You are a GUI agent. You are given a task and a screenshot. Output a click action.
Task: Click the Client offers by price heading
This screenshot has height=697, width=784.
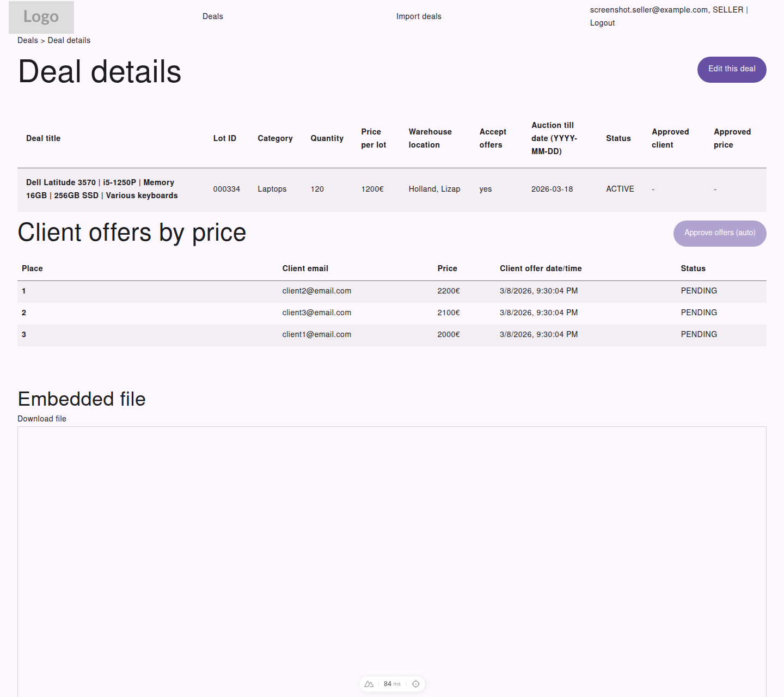click(x=132, y=233)
